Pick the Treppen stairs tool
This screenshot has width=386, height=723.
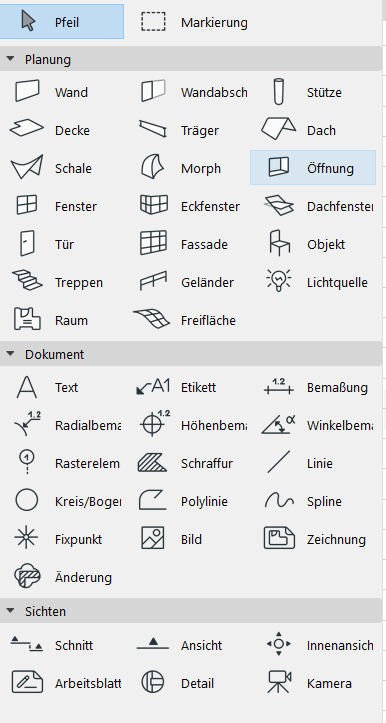(62, 282)
